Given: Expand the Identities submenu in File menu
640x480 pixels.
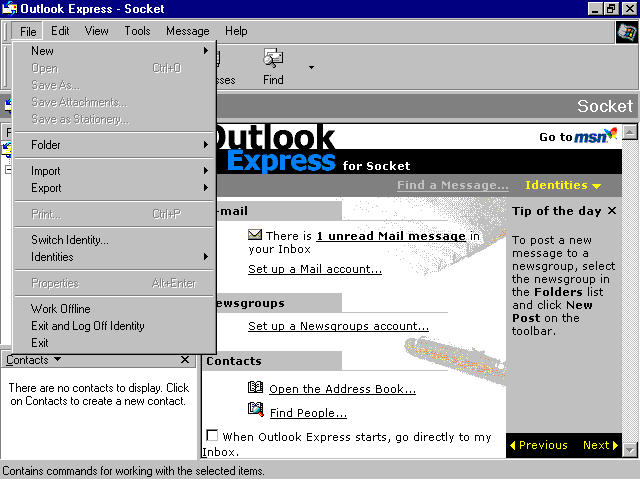Looking at the screenshot, I should point(114,257).
